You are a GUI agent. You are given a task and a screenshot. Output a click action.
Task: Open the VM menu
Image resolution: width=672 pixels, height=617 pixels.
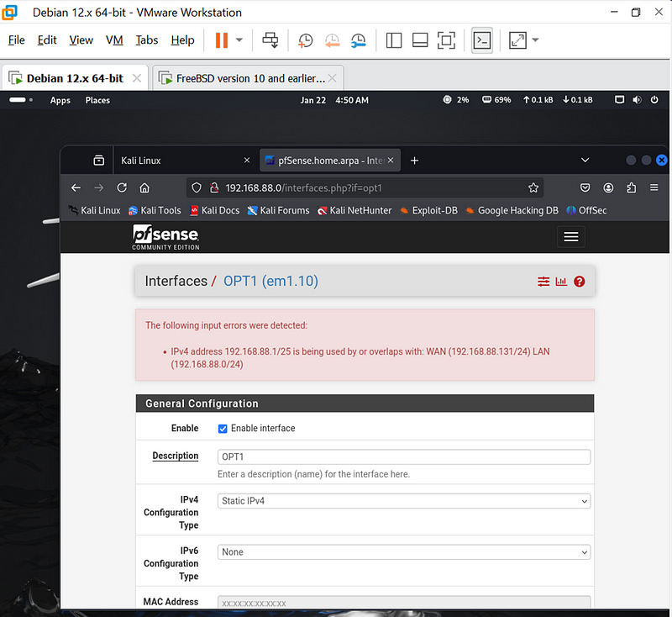point(114,40)
